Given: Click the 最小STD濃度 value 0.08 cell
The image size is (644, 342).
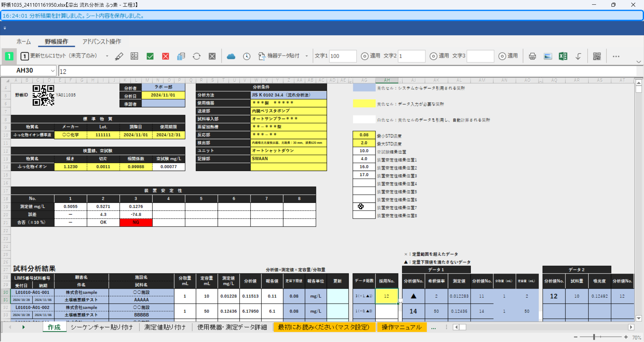Looking at the screenshot, I should tap(364, 135).
